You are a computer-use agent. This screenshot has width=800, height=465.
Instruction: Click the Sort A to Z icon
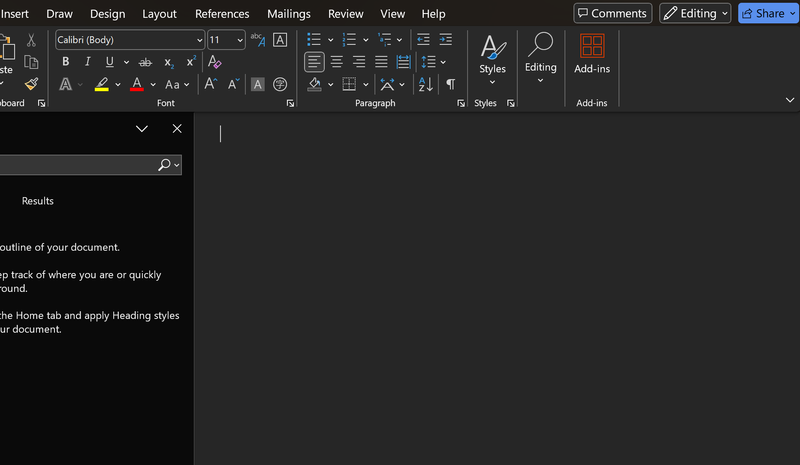click(x=426, y=85)
